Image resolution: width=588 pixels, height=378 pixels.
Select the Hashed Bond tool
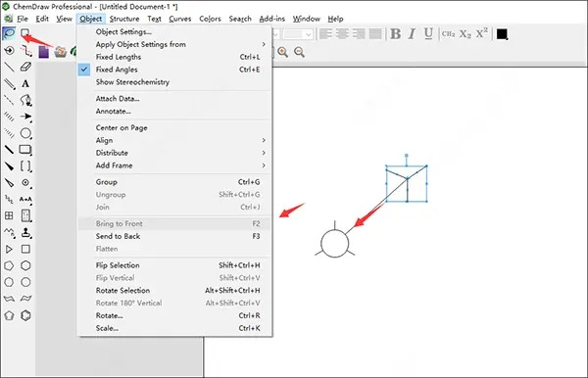pos(9,117)
